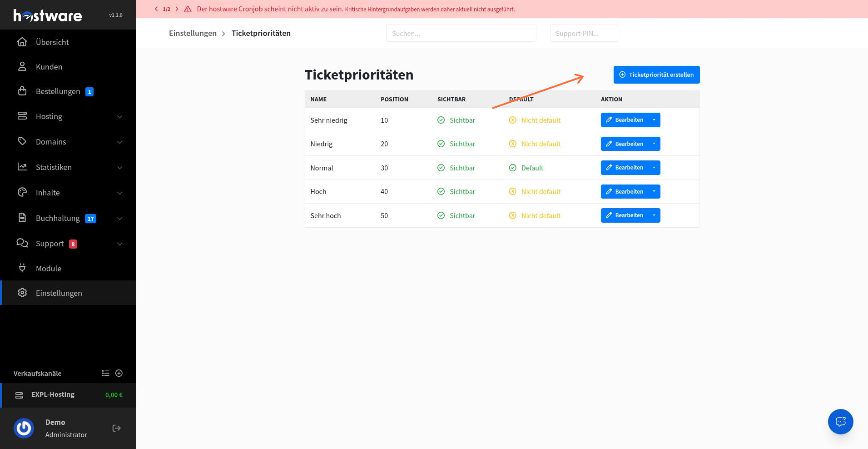Click the Support badge showing 8

coord(73,244)
